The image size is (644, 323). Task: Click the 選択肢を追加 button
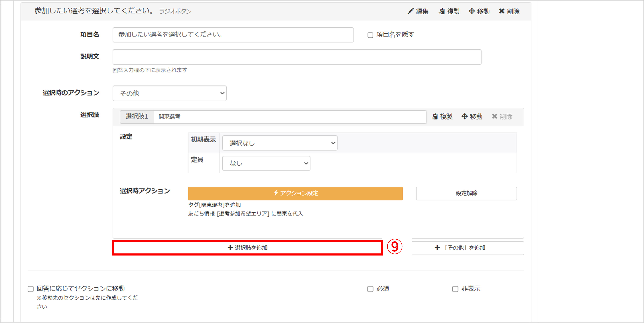pyautogui.click(x=247, y=248)
